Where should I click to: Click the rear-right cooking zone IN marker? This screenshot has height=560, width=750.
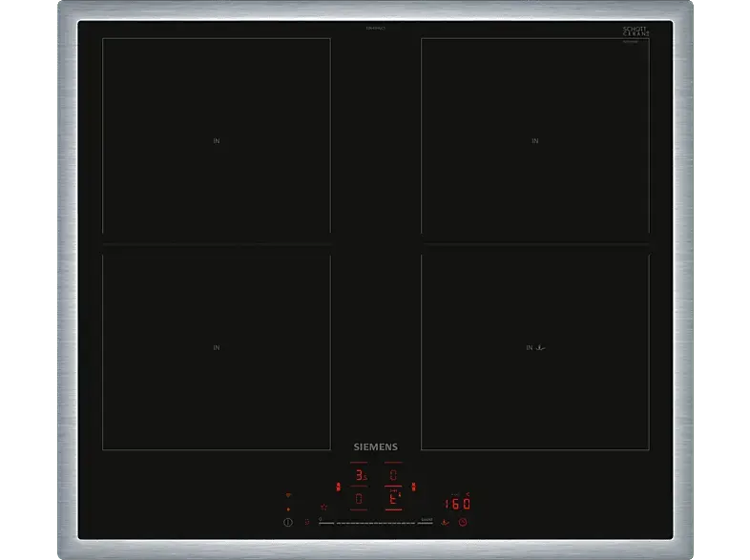534,141
